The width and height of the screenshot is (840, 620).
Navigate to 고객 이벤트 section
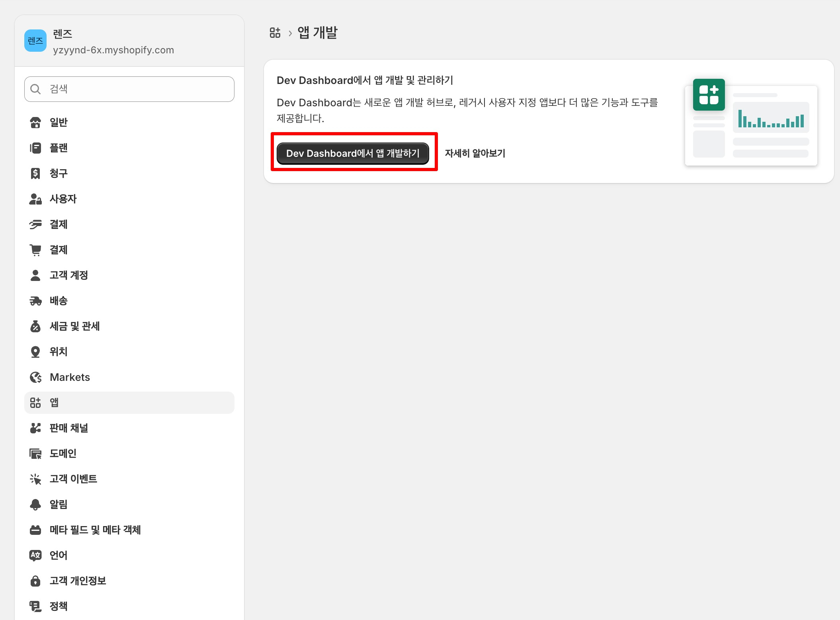[73, 479]
